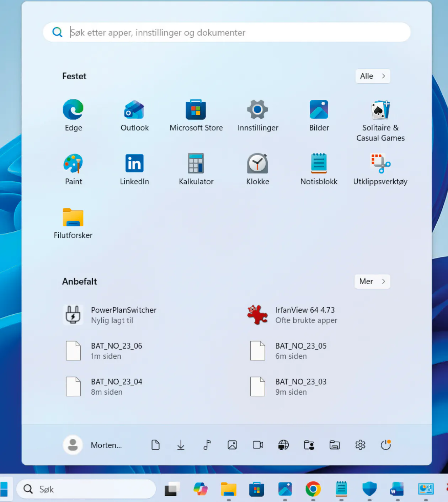This screenshot has width=448, height=502.
Task: Open recommended PowerPlanSwitcher
Action: (x=110, y=315)
